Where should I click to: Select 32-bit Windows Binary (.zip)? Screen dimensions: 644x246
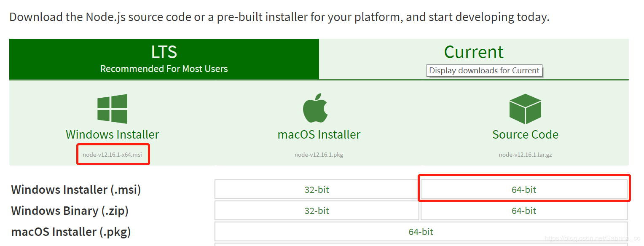point(317,210)
